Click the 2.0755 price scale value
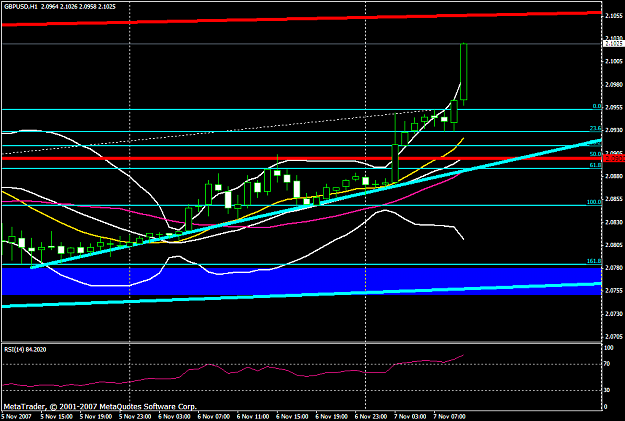625x421 pixels. [x=614, y=291]
